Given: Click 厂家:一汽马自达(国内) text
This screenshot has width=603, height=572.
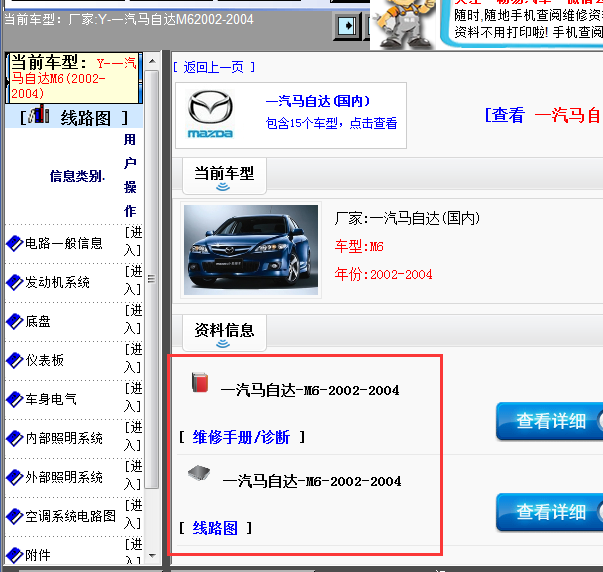Looking at the screenshot, I should click(x=407, y=218).
